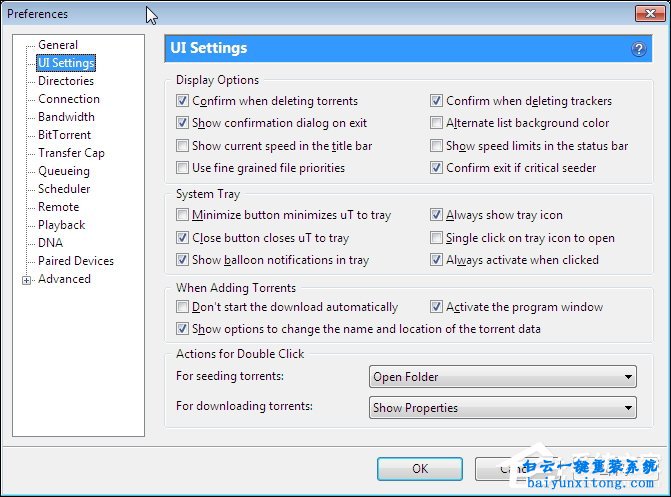This screenshot has height=497, width=671.
Task: Enable Use fine grained file priorities
Action: coord(182,168)
